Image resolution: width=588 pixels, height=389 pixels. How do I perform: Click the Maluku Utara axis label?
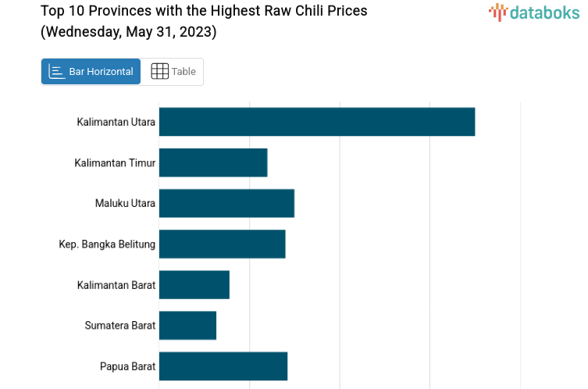125,203
